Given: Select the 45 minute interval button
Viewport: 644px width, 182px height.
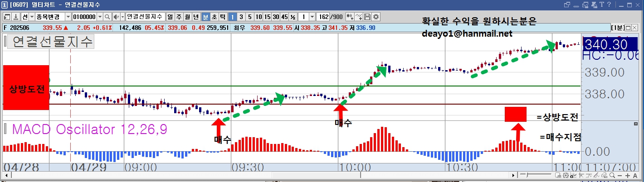Looking at the screenshot, I should coord(284,17).
